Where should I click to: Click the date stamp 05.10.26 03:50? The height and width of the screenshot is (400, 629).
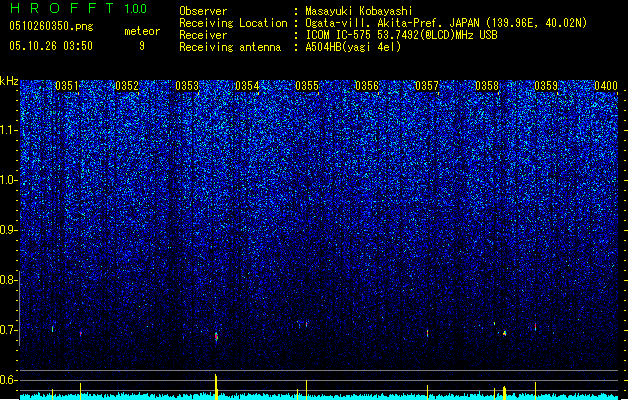51,46
